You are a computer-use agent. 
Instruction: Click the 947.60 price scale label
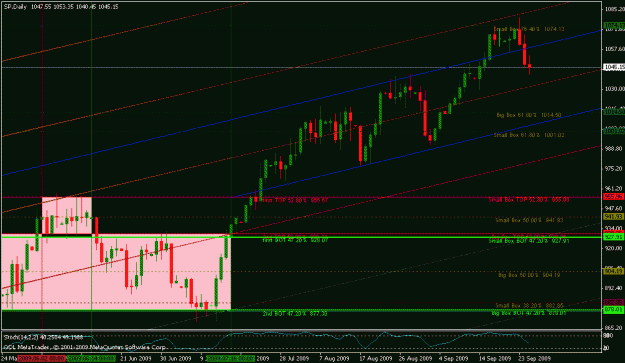coord(615,208)
